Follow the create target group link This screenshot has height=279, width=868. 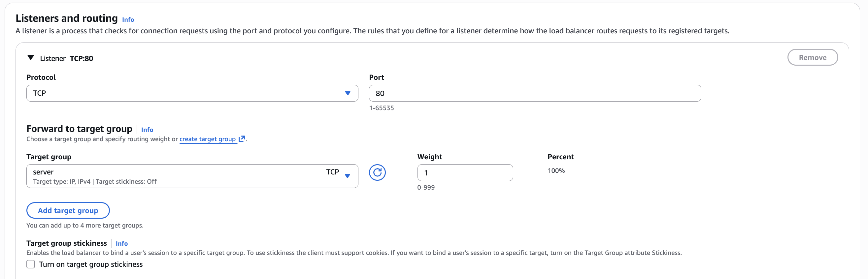pyautogui.click(x=207, y=139)
